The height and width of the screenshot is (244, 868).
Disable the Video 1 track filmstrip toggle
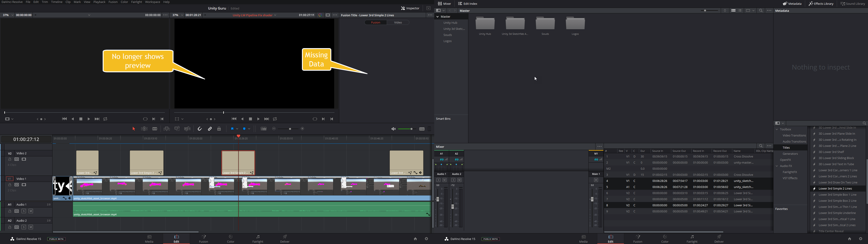(x=24, y=185)
